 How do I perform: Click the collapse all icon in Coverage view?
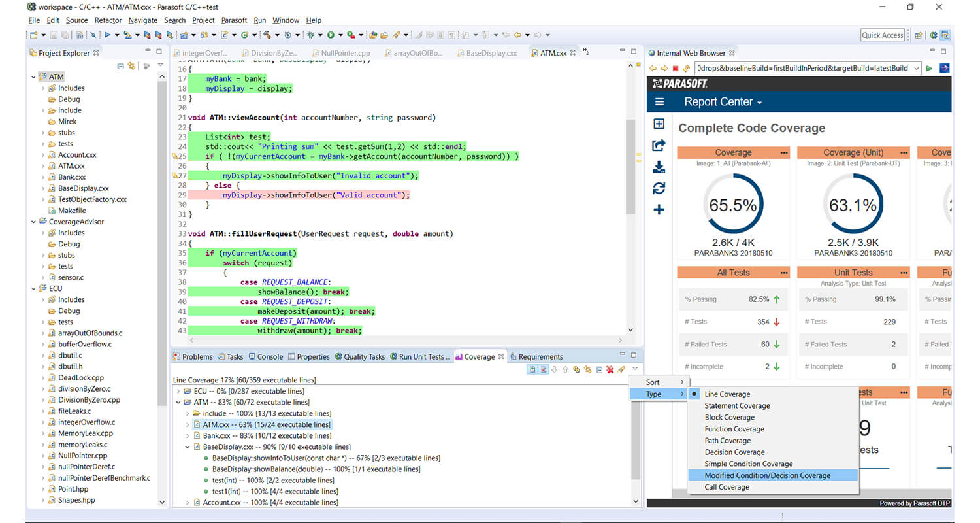(599, 370)
